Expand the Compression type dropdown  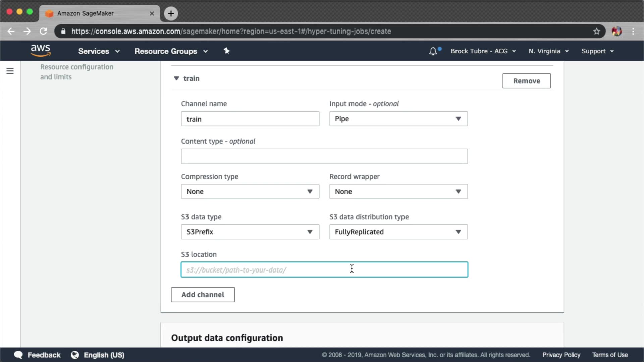coord(250,192)
